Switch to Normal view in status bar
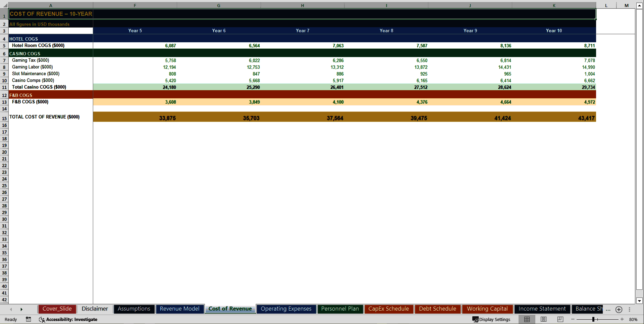This screenshot has height=324, width=644. (527, 319)
